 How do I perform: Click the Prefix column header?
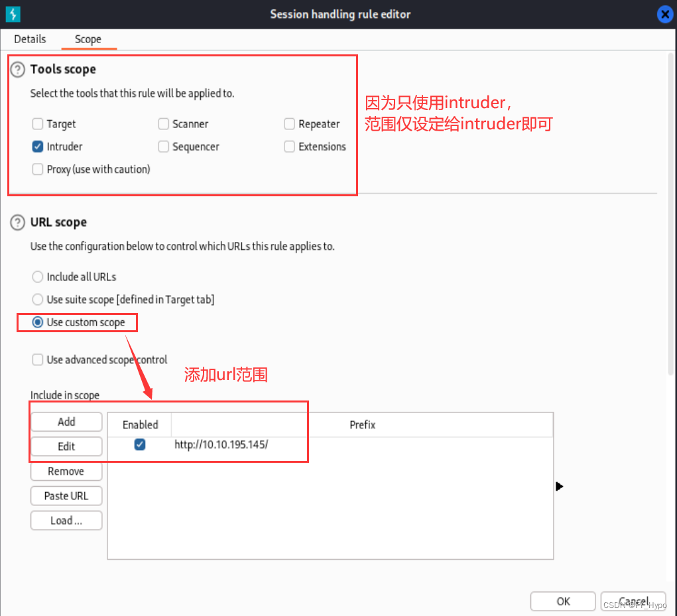click(x=362, y=425)
